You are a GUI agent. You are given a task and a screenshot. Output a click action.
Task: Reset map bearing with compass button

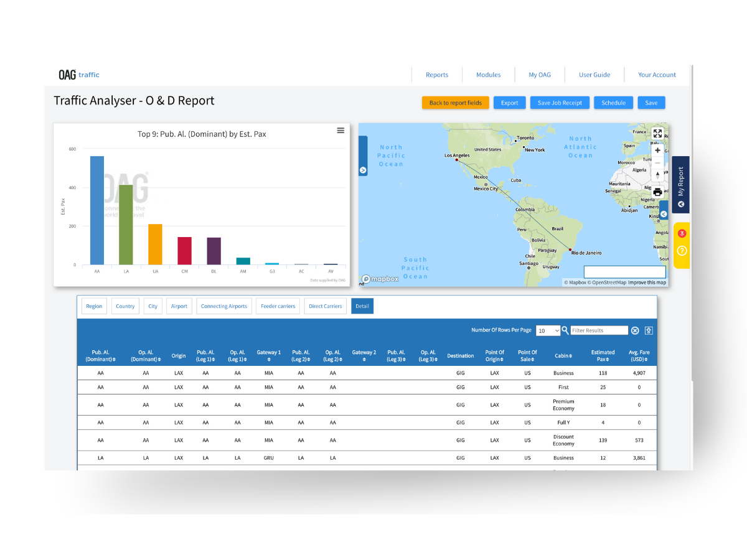pyautogui.click(x=657, y=176)
